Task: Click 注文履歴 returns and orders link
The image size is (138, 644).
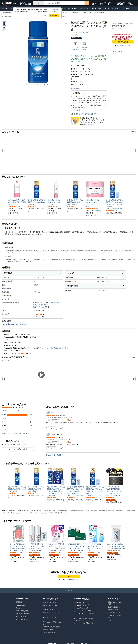Action: pyautogui.click(x=121, y=3)
